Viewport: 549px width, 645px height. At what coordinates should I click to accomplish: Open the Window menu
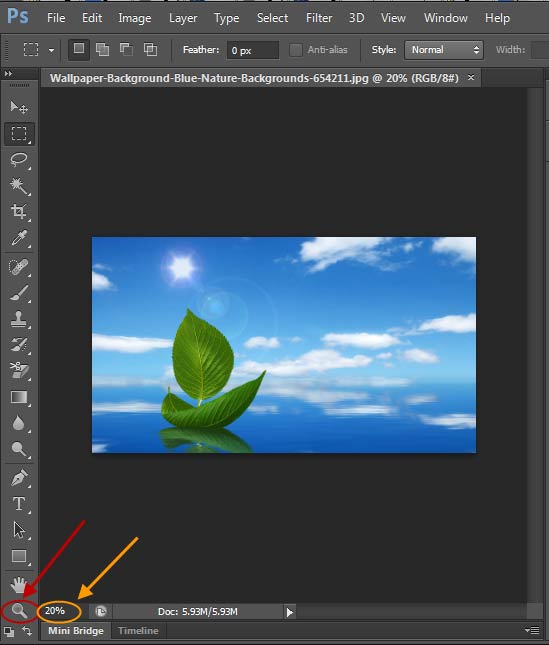coord(446,18)
